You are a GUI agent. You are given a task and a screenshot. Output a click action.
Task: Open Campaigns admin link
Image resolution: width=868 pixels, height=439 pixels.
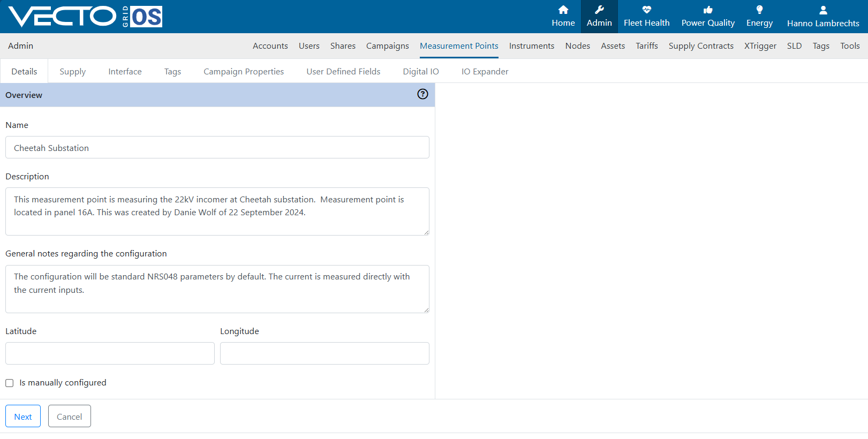(x=388, y=46)
